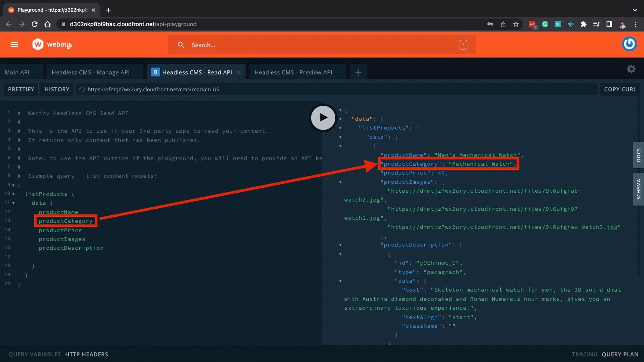Collapse the listProducts node in the response
Image resolution: width=644 pixels, height=362 pixels.
pos(340,128)
